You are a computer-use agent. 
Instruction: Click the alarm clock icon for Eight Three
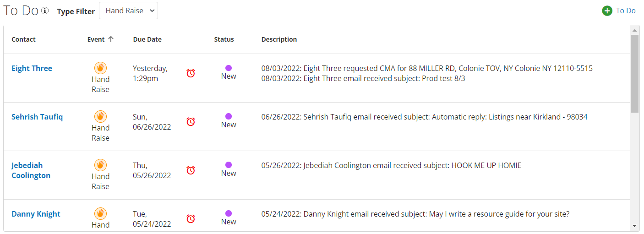(191, 73)
